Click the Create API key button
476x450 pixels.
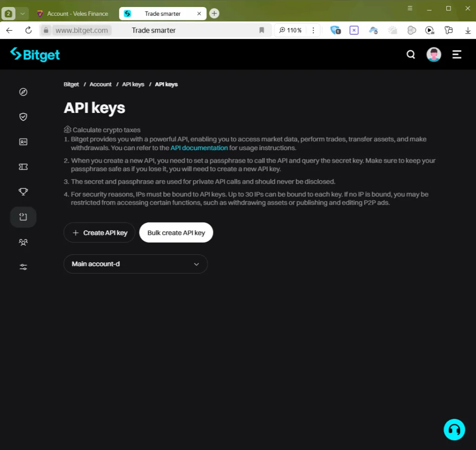click(99, 232)
